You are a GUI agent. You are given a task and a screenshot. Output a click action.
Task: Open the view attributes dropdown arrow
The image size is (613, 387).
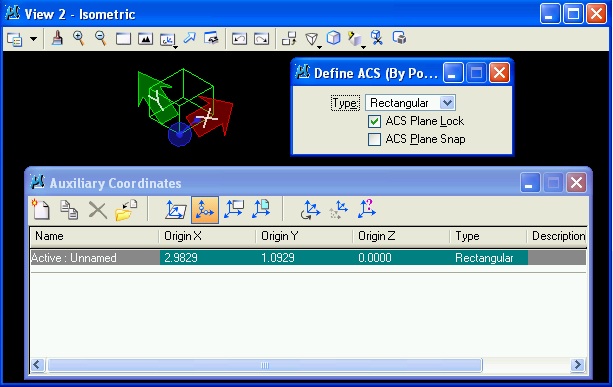pos(34,39)
